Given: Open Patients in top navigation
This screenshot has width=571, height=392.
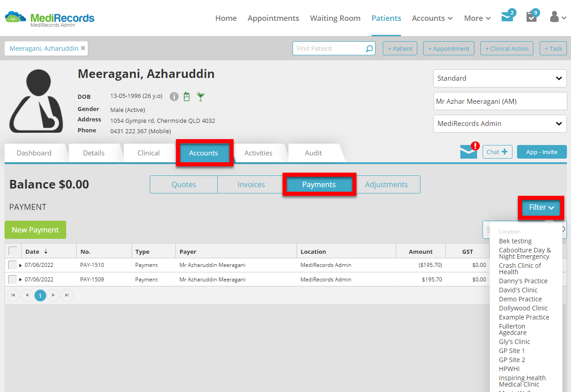Looking at the screenshot, I should coord(386,18).
